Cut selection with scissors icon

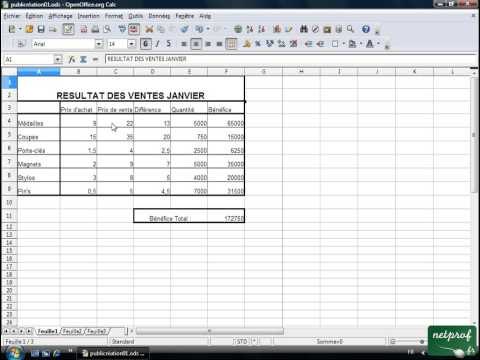[149, 29]
